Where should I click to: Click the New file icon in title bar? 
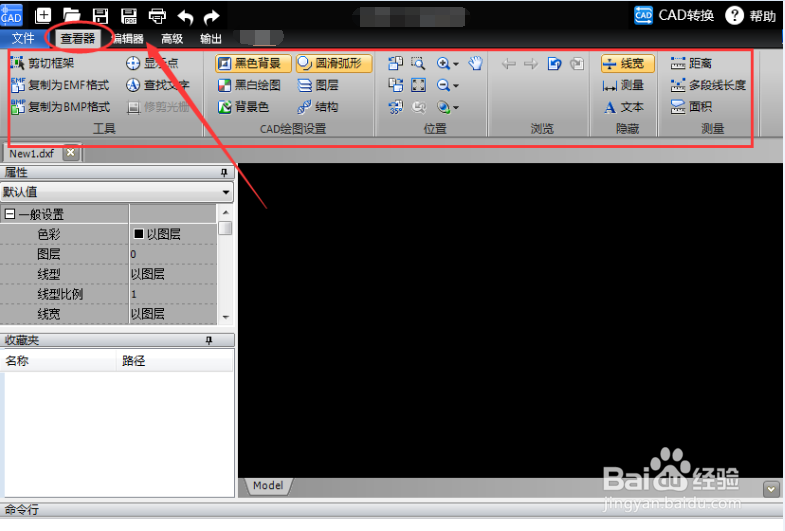tap(43, 16)
